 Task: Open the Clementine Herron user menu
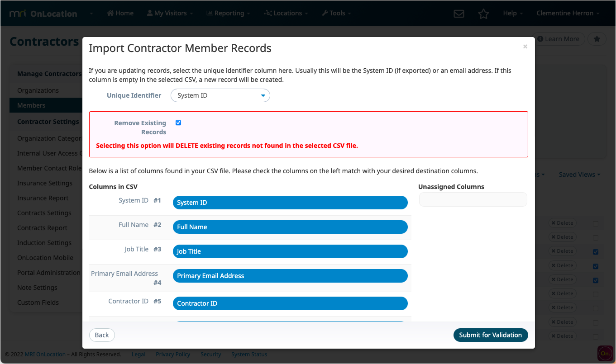click(568, 13)
